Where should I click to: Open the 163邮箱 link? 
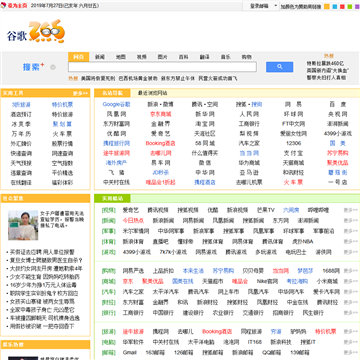click(156, 352)
